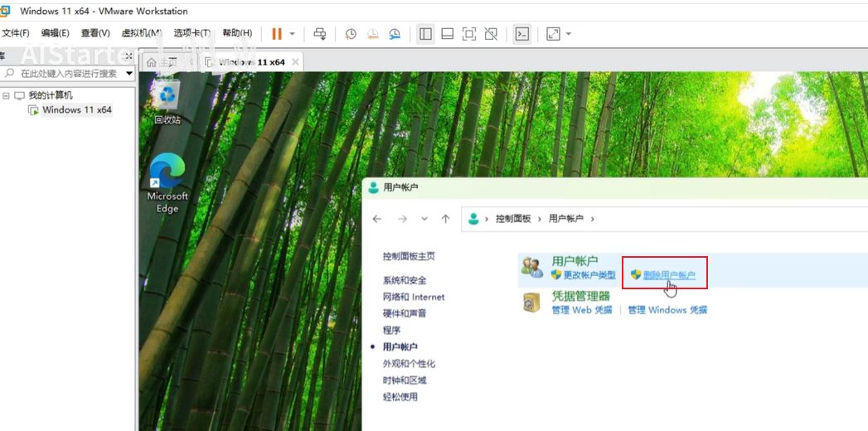Viewport: 868px width, 431px height.
Task: Click the 删除用户帐户 link
Action: (x=669, y=275)
